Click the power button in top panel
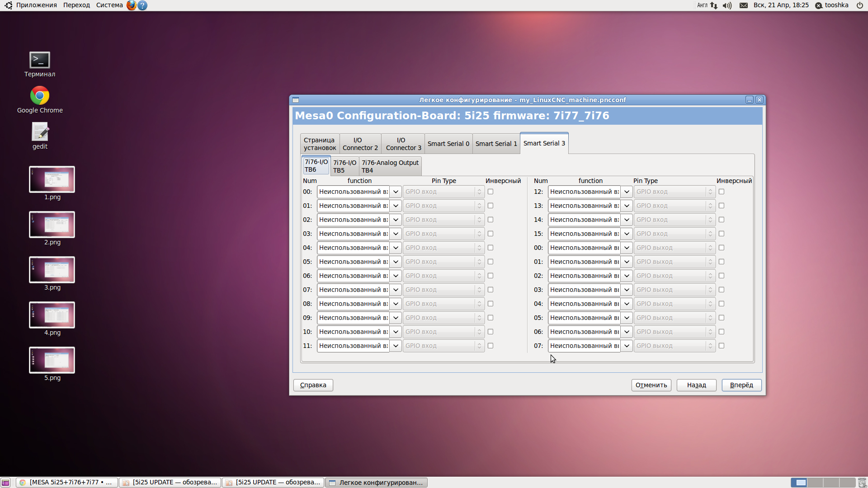 click(x=859, y=5)
